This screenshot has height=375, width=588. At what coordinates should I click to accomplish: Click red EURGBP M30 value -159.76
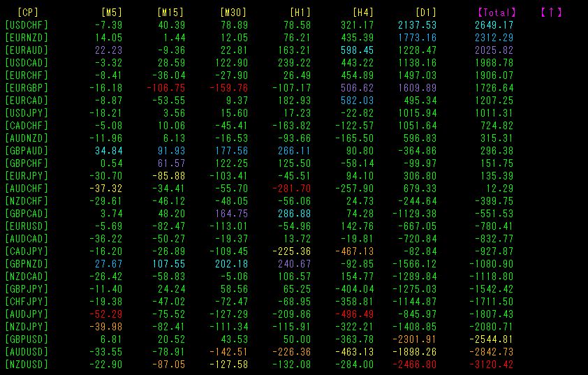(x=229, y=88)
